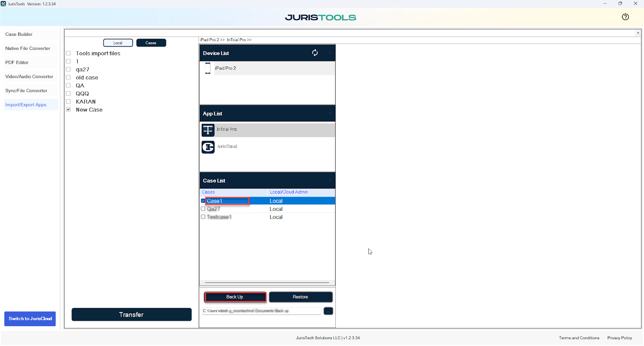Switch to the Local tab
This screenshot has width=644, height=346.
click(x=118, y=43)
